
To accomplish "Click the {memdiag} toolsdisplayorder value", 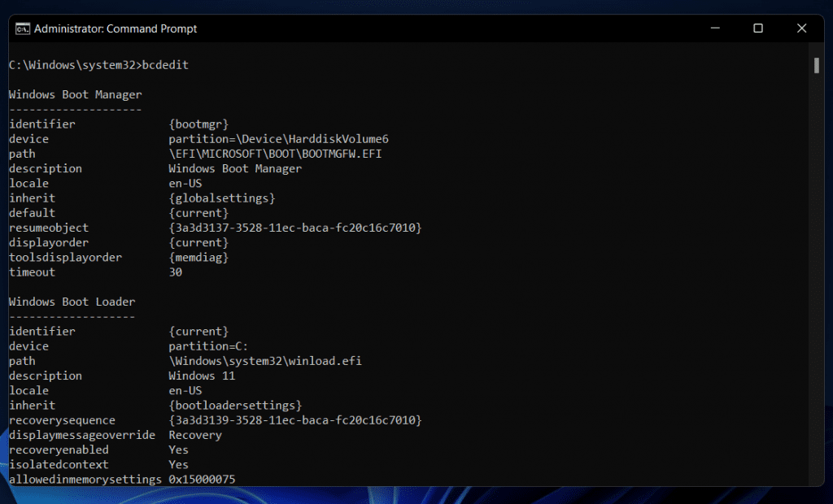I will click(x=198, y=258).
